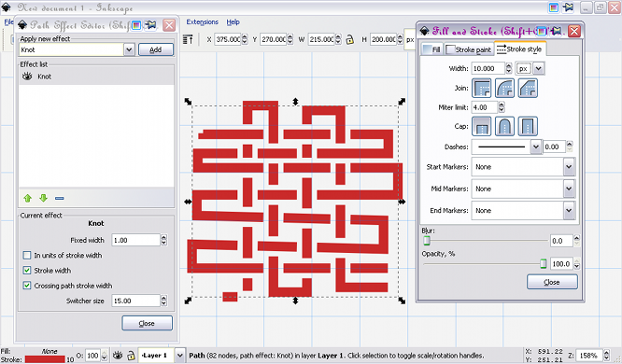Click right middle selection handle
Screen dimensions: 622x364
[402, 202]
